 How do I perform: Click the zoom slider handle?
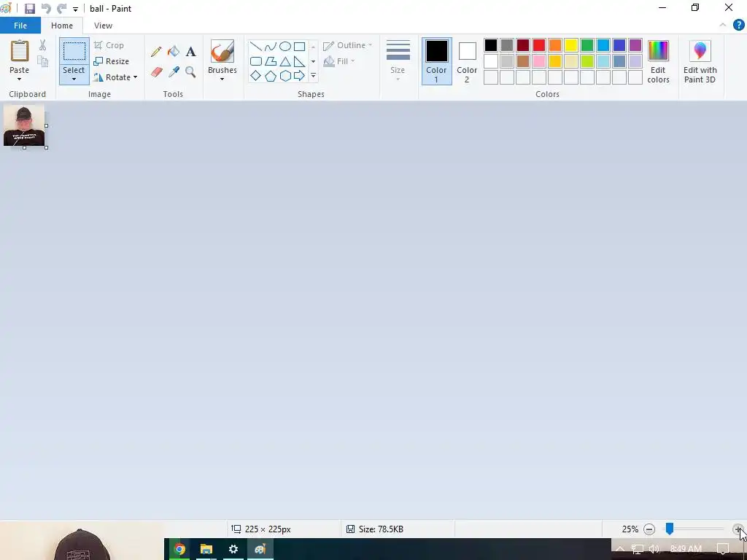pyautogui.click(x=670, y=529)
